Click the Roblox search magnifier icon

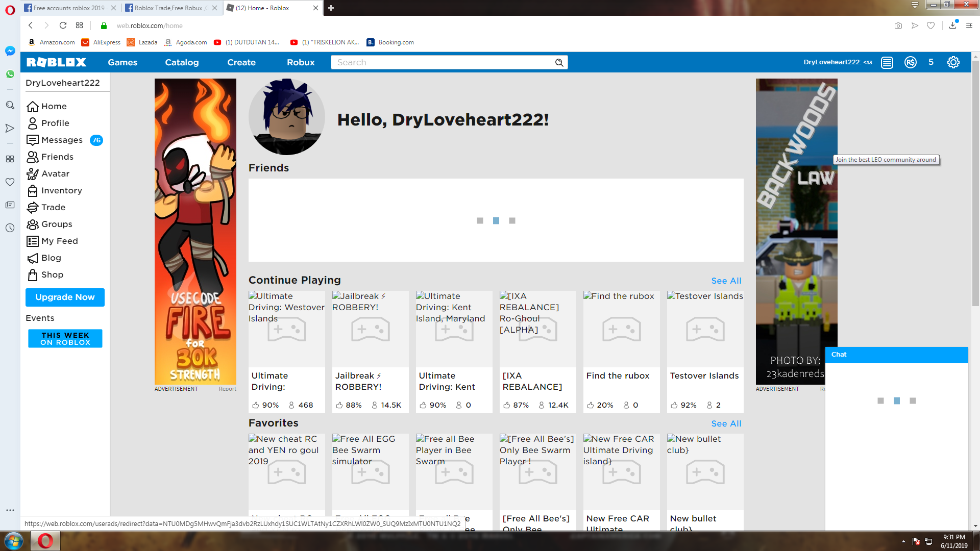(559, 62)
